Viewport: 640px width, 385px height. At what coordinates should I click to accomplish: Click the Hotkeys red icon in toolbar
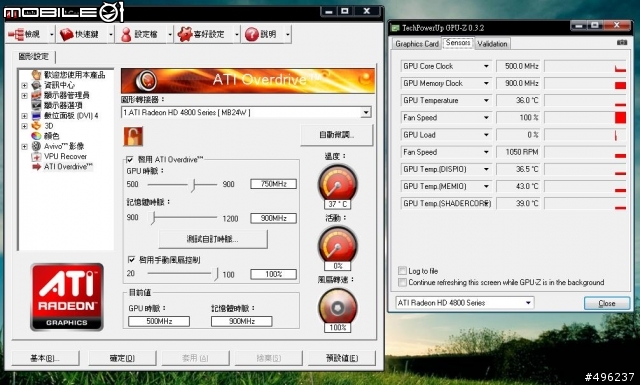[x=67, y=34]
